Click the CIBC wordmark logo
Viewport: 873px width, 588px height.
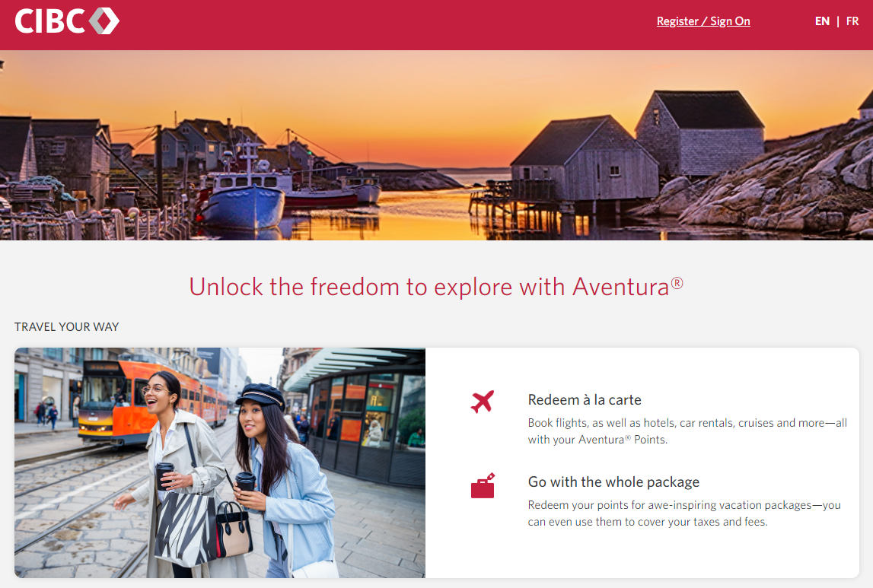49,21
